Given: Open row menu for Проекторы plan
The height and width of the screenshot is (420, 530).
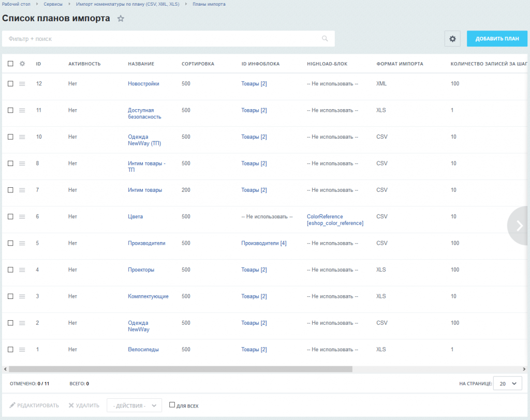Looking at the screenshot, I should tap(22, 270).
